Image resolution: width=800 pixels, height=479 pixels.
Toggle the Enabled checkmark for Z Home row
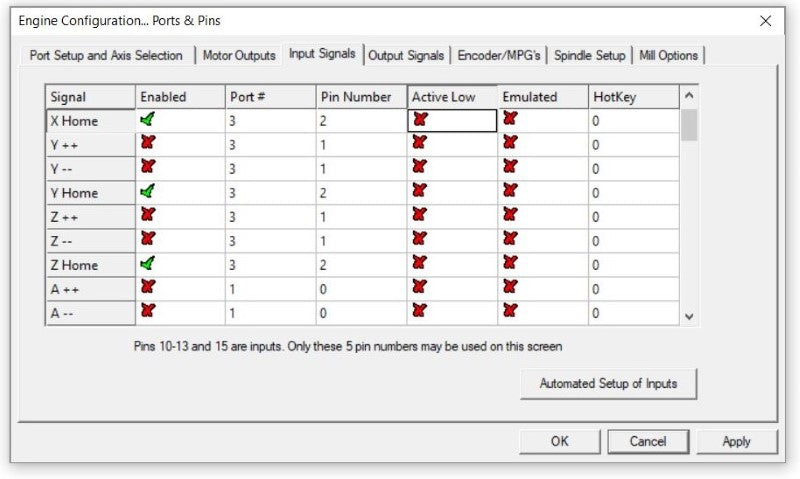(x=148, y=264)
